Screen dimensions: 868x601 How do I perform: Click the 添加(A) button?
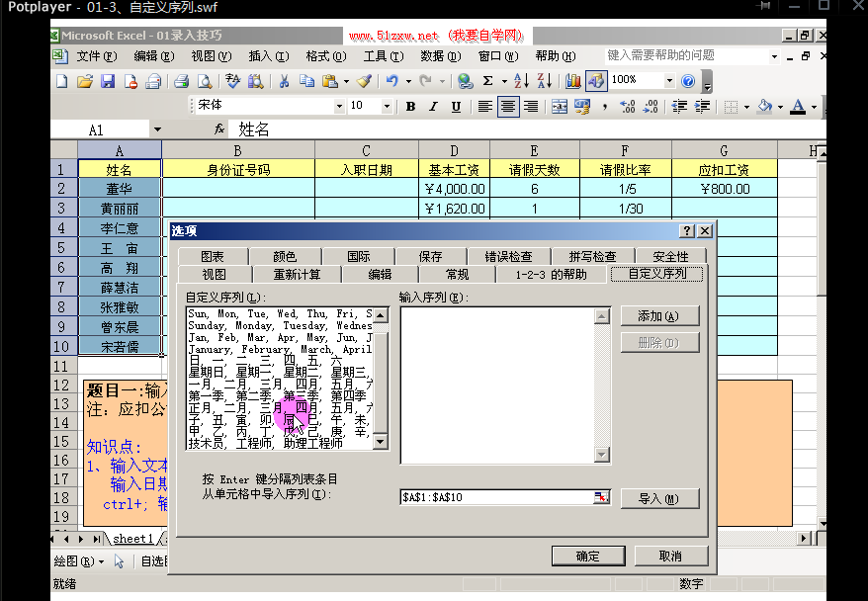(x=659, y=316)
